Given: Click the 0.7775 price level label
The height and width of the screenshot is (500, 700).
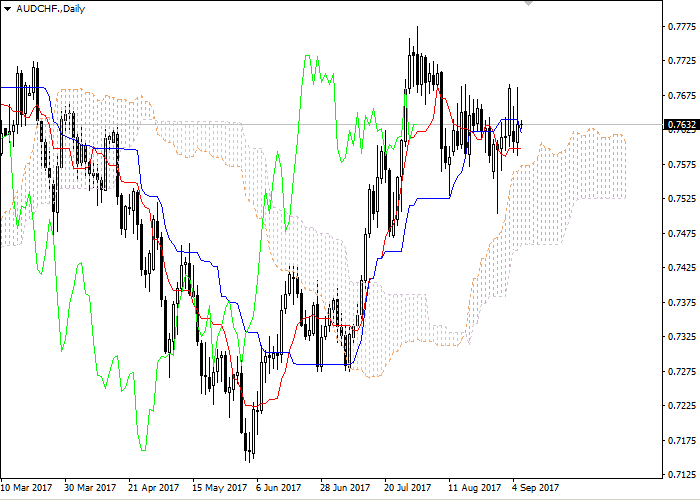Looking at the screenshot, I should click(682, 27).
